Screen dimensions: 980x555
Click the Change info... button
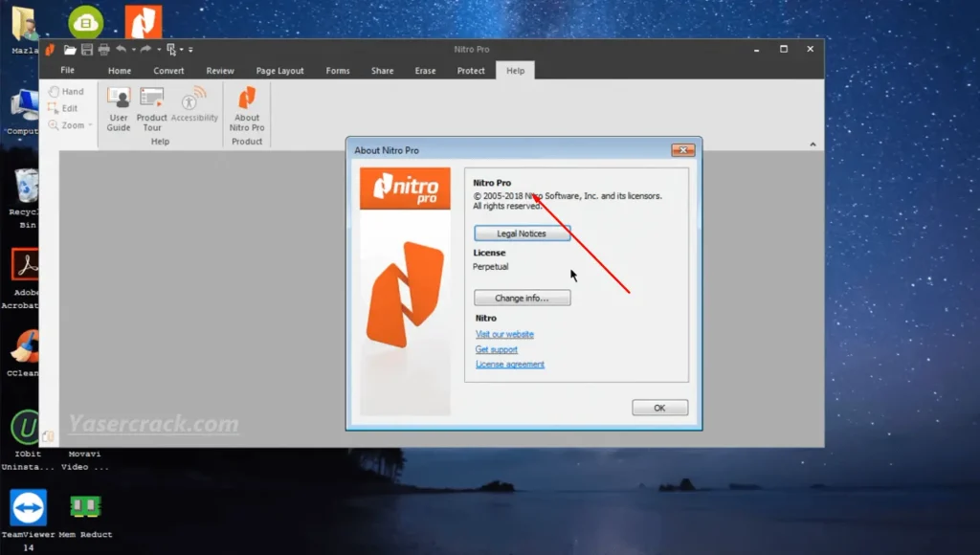click(x=522, y=299)
